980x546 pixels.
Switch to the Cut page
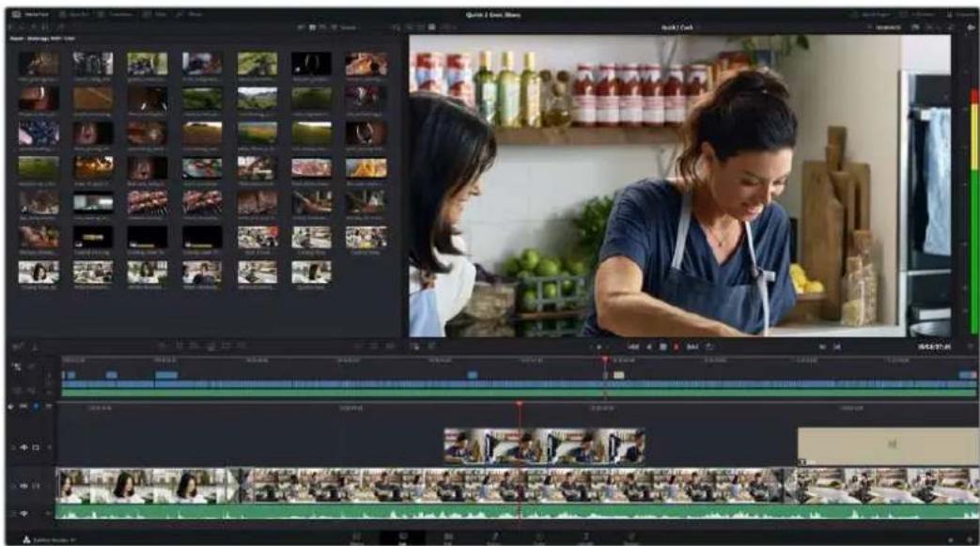point(402,538)
